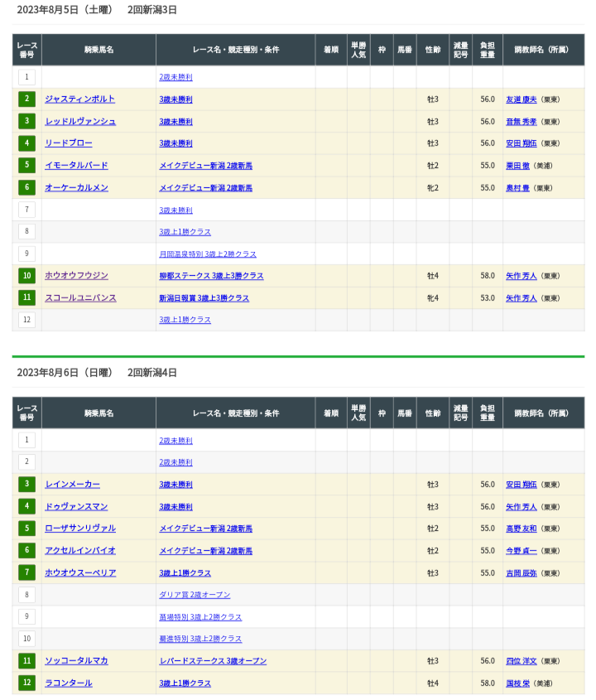Open trainer link 高野友和

521,529
